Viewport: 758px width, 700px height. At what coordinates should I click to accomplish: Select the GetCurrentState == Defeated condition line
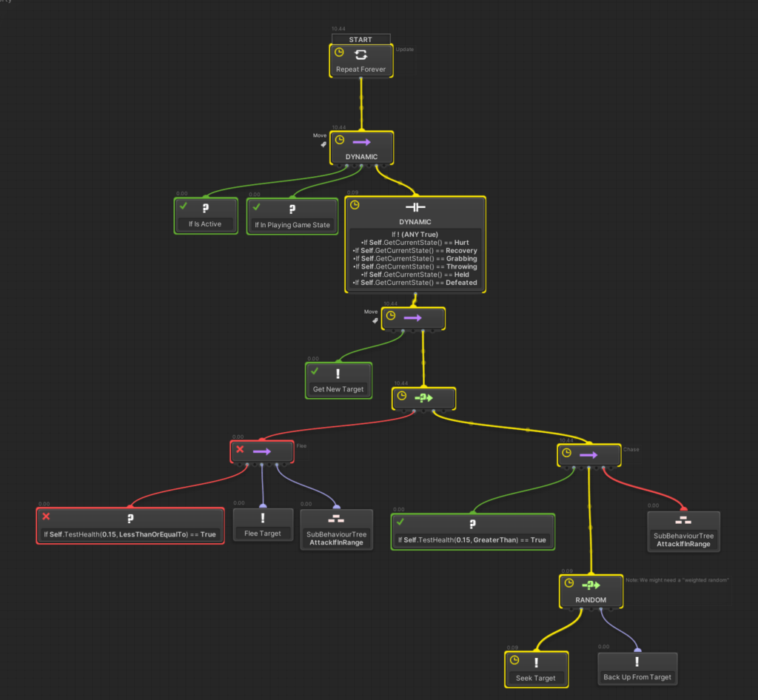pos(415,283)
